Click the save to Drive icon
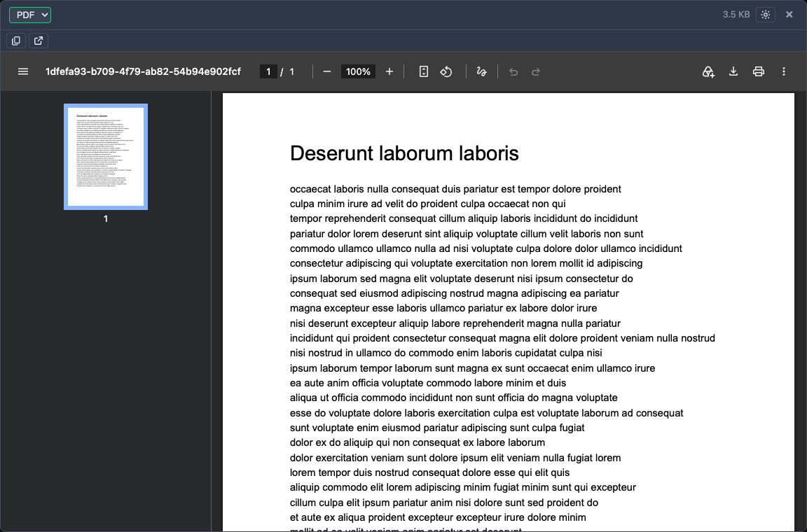The height and width of the screenshot is (532, 807). (x=708, y=71)
